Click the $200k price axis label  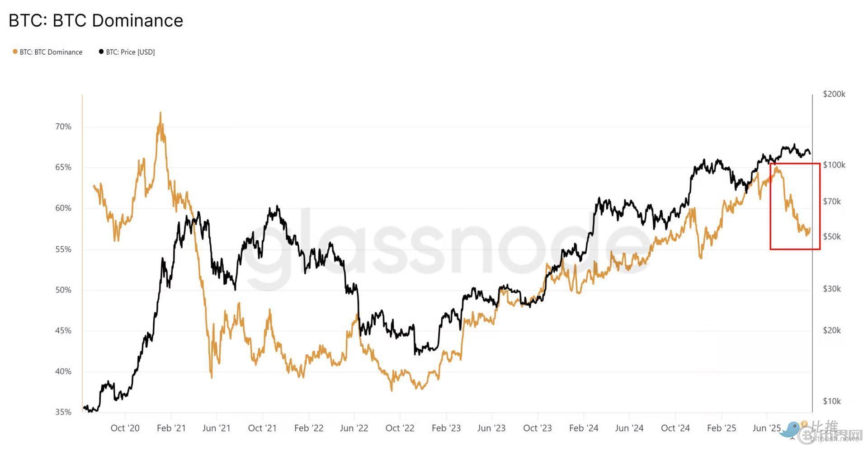(834, 94)
